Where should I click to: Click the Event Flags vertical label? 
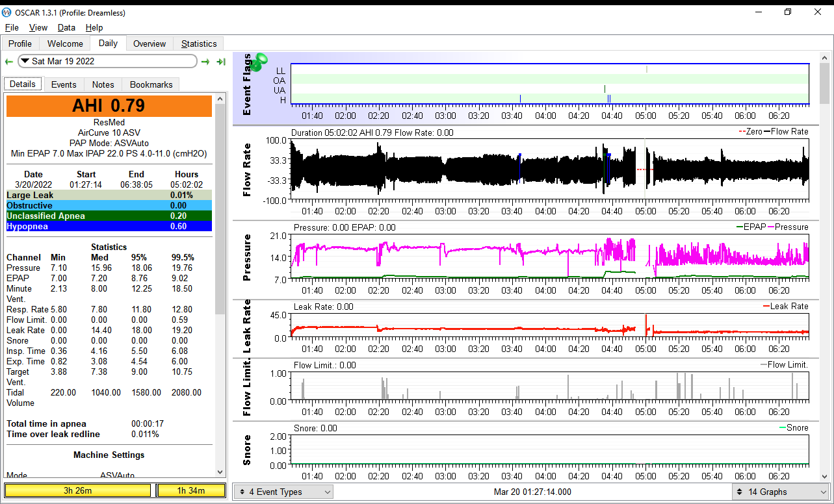pyautogui.click(x=247, y=84)
